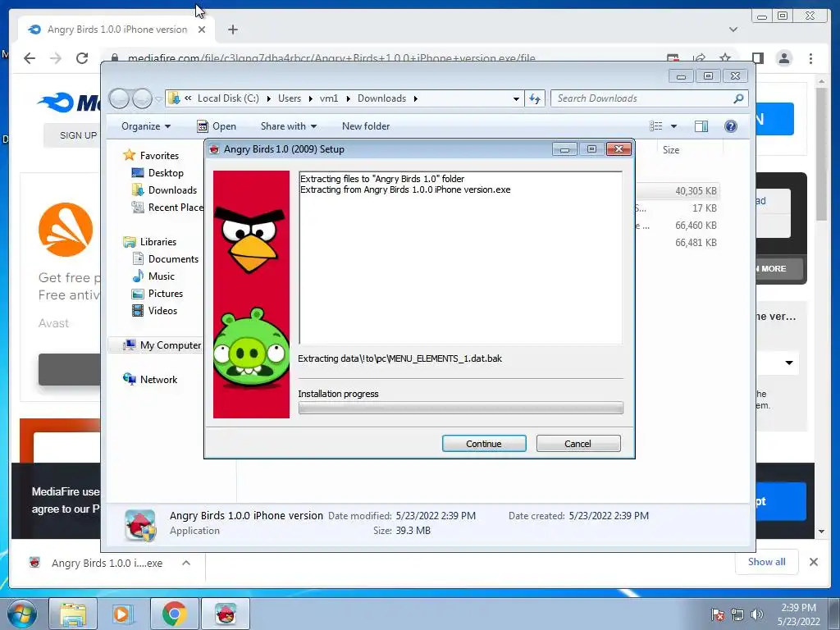
Task: Open Pictures library
Action: click(x=165, y=294)
